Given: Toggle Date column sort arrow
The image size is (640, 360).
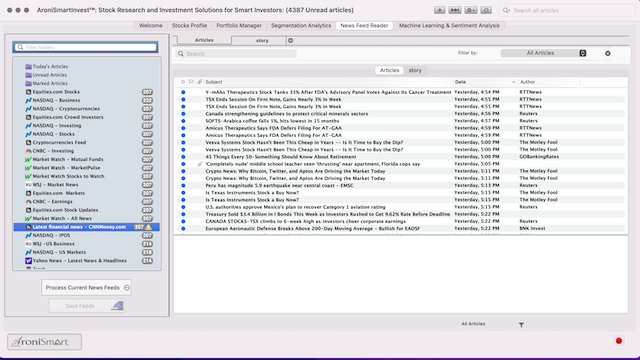Looking at the screenshot, I should point(513,82).
